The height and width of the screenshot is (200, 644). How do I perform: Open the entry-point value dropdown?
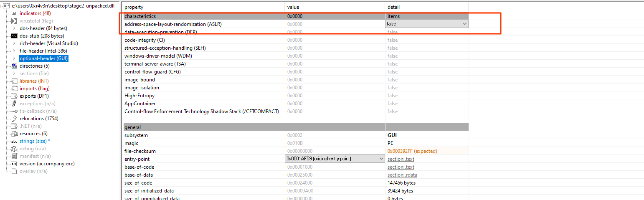(x=380, y=159)
